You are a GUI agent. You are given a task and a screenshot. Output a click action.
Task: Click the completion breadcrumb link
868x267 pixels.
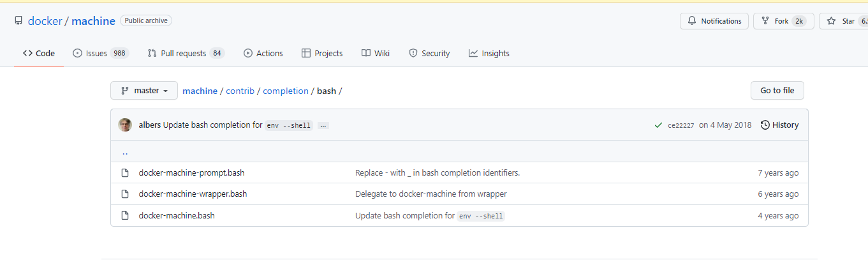point(286,91)
